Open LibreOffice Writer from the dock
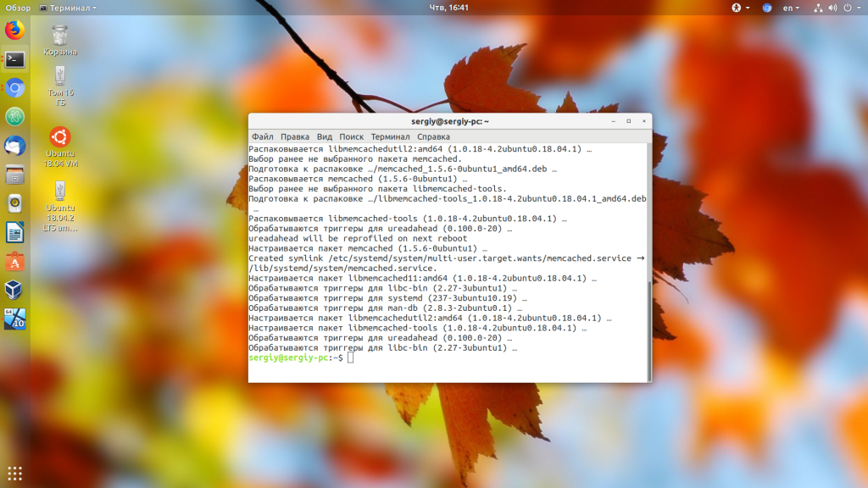868x488 pixels. click(15, 232)
